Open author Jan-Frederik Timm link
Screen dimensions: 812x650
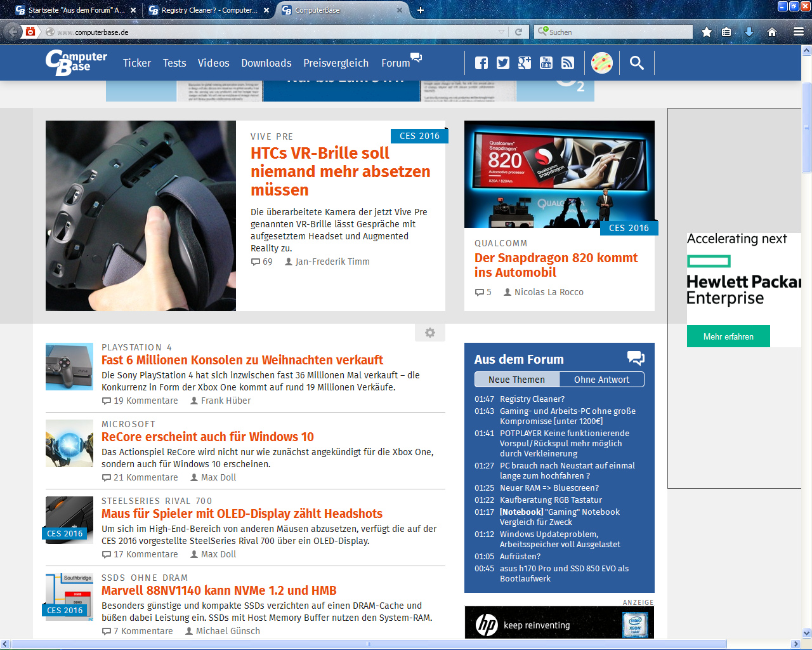(x=327, y=262)
